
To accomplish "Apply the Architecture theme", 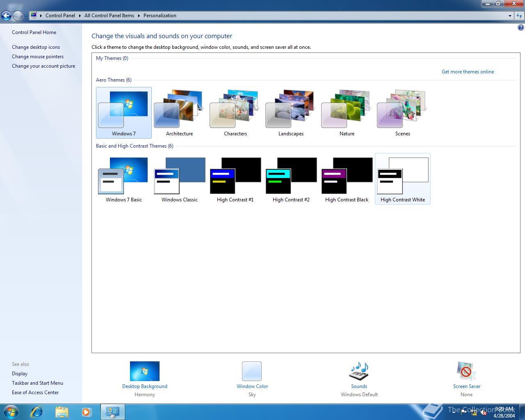I will pyautogui.click(x=179, y=113).
